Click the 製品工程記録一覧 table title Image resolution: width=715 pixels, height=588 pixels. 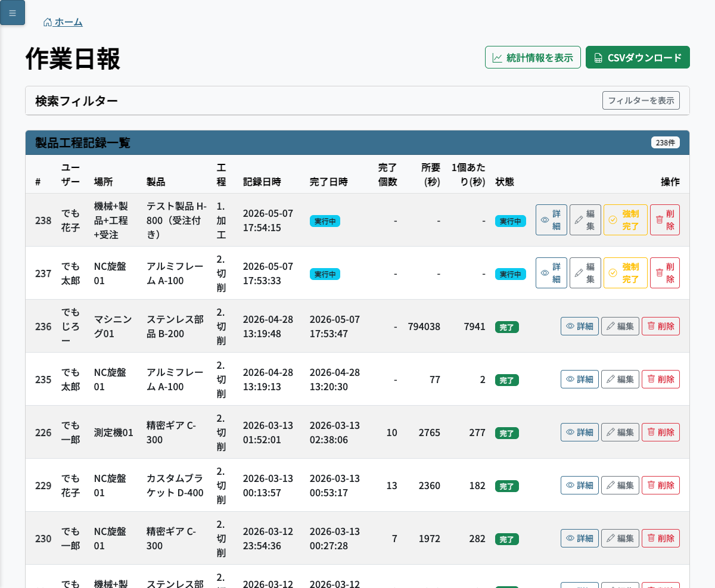click(x=83, y=142)
